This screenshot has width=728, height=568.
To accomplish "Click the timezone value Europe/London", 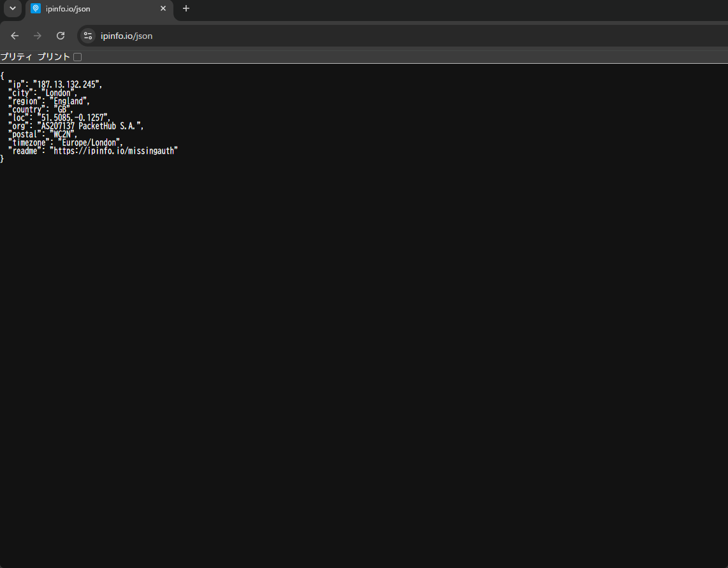I will point(89,143).
